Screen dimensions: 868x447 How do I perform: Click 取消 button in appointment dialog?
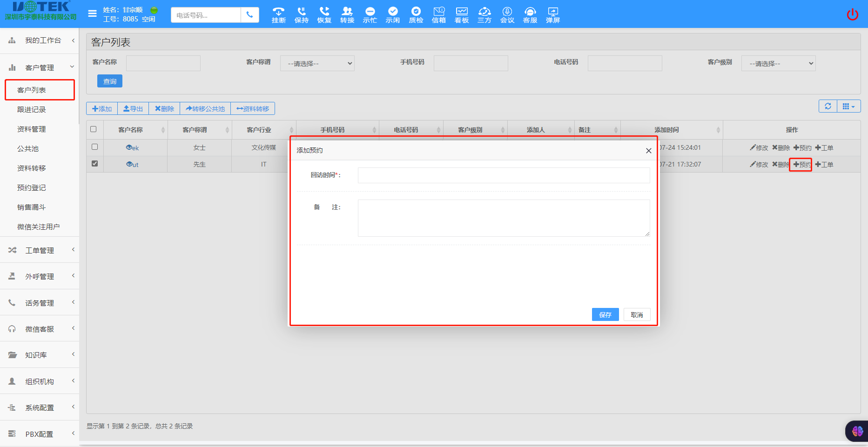[637, 315]
